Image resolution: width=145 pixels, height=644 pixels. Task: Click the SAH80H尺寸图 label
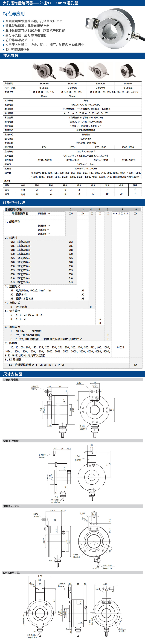[11, 441]
